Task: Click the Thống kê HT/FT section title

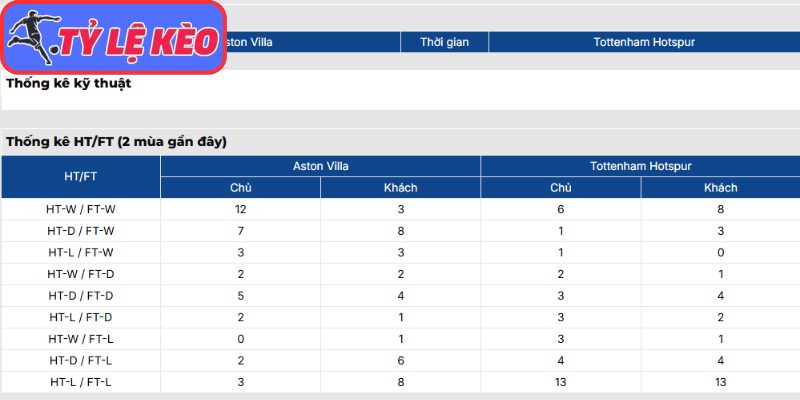Action: (116, 142)
